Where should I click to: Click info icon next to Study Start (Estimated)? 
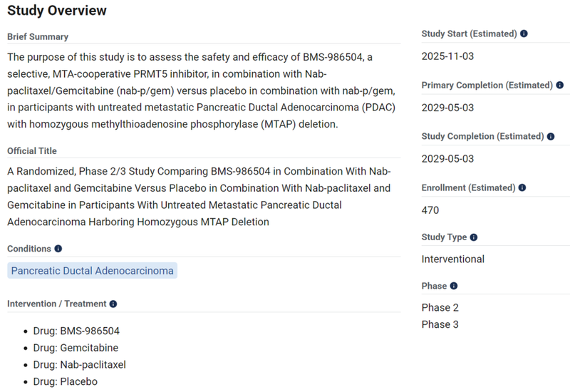point(524,33)
